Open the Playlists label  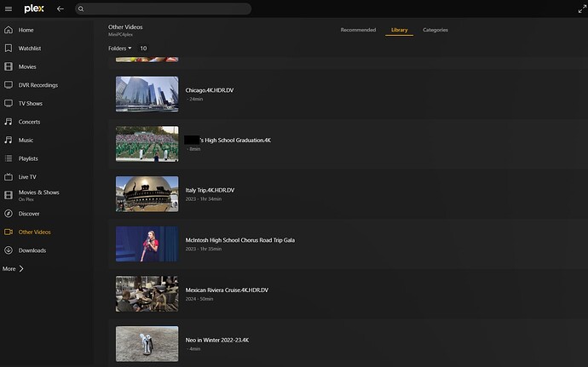coord(28,158)
